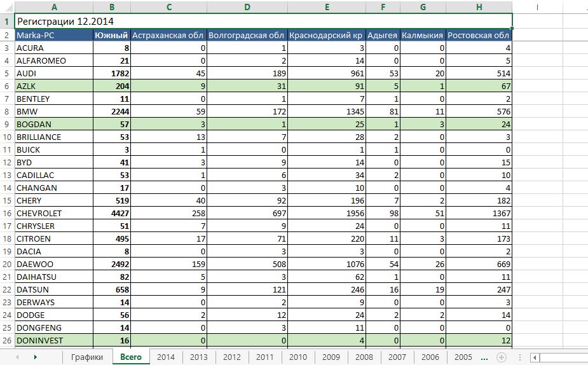Select column E header

point(327,7)
